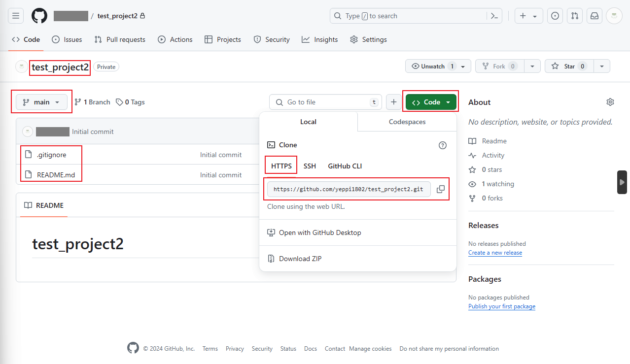Open the About settings gear icon

[x=610, y=102]
